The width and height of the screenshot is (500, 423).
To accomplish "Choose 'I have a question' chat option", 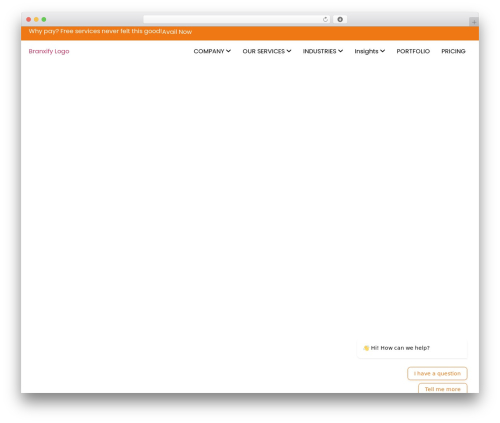I will pos(437,374).
